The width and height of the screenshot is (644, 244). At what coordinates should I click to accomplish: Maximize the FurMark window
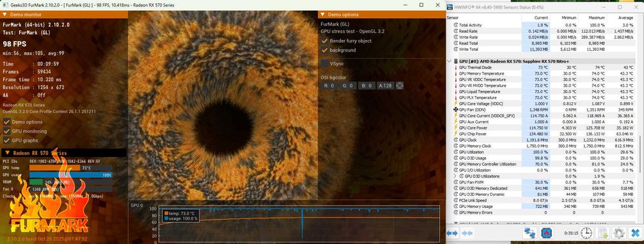tap(421, 5)
